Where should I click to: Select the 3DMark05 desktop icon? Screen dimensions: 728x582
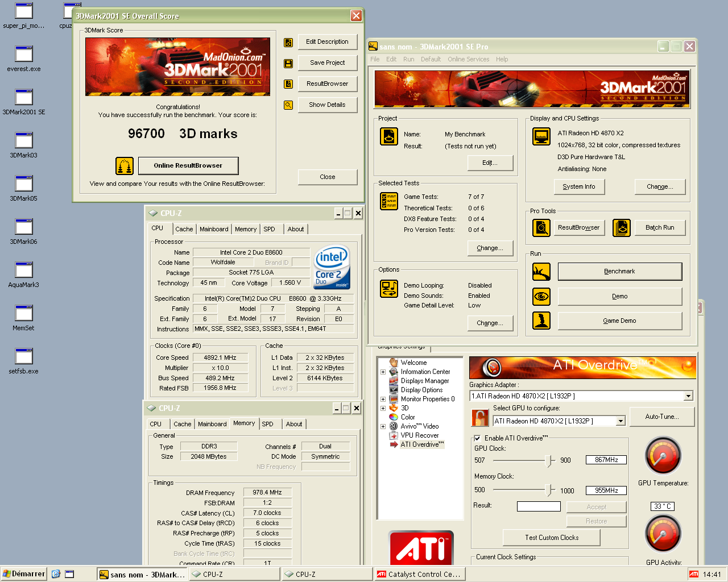coord(24,184)
